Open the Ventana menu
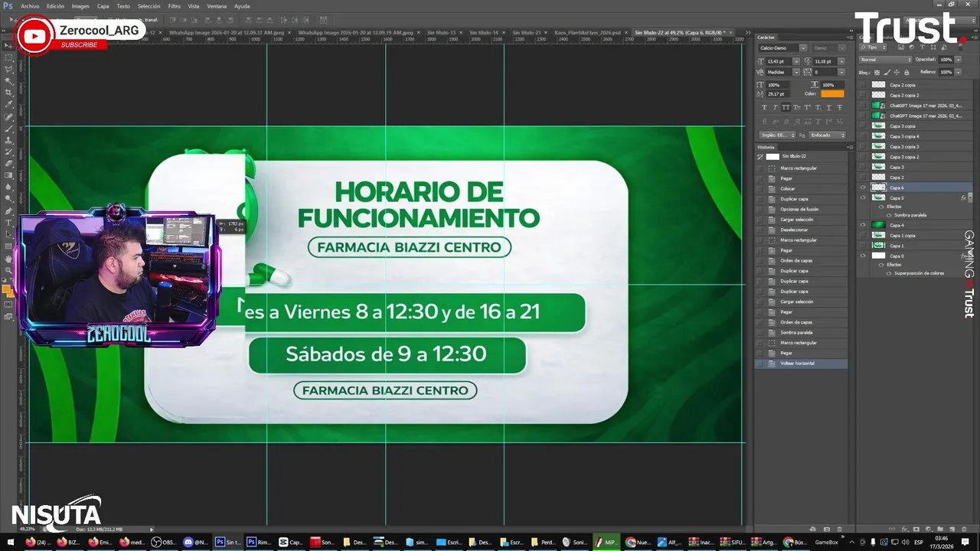980x551 pixels. pyautogui.click(x=215, y=5)
